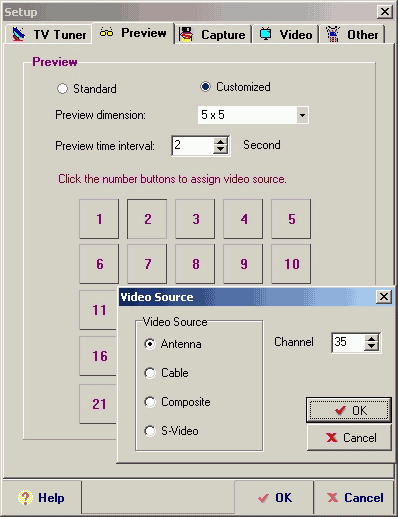This screenshot has width=398, height=517.
Task: Select Composite as video source
Action: click(150, 402)
